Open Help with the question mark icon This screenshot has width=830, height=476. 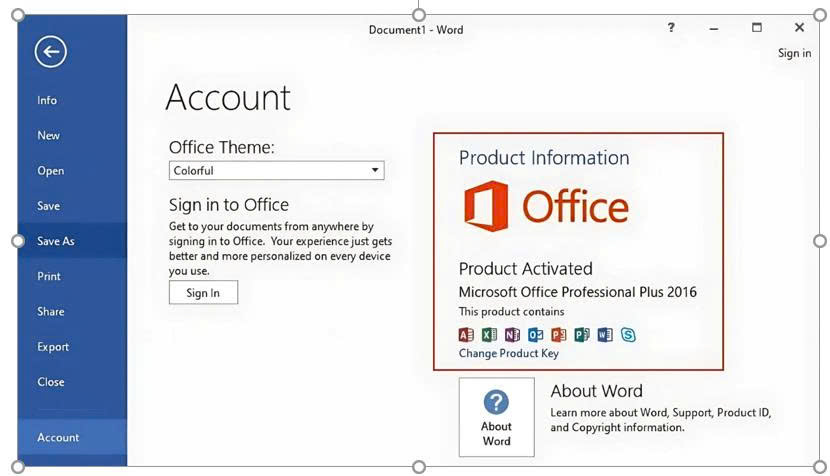tap(671, 28)
